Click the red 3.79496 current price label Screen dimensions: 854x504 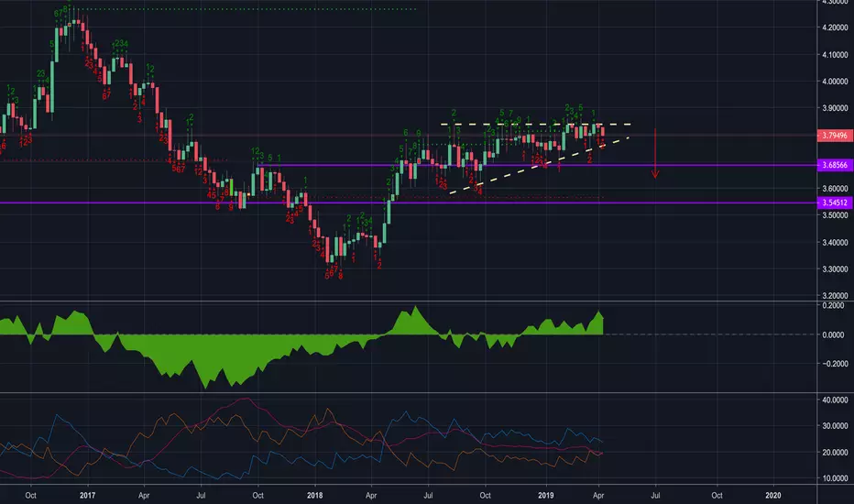835,135
